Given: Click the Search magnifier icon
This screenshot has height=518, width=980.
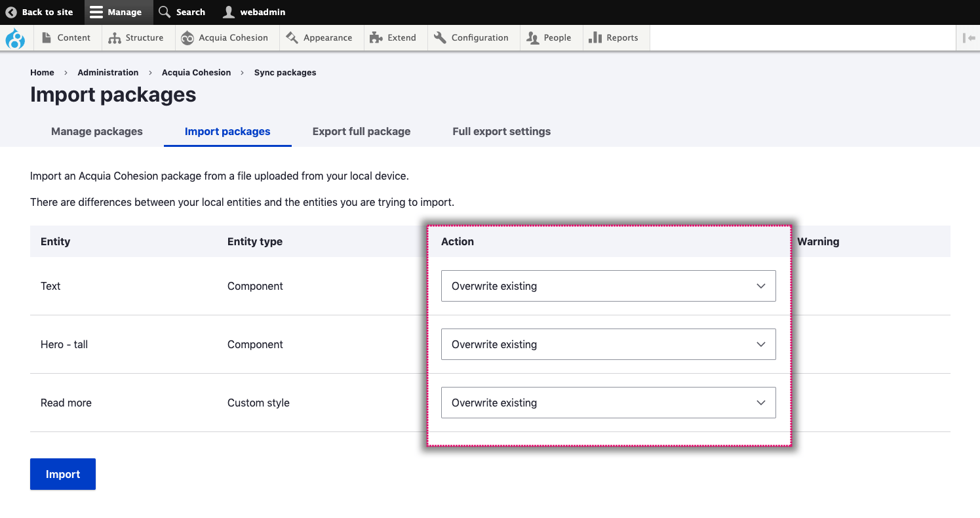Looking at the screenshot, I should point(165,12).
